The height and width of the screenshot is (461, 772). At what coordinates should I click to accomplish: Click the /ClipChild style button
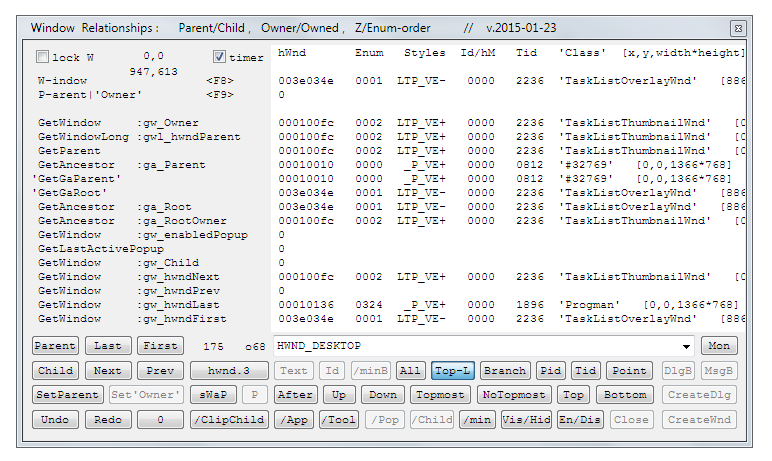click(x=229, y=420)
